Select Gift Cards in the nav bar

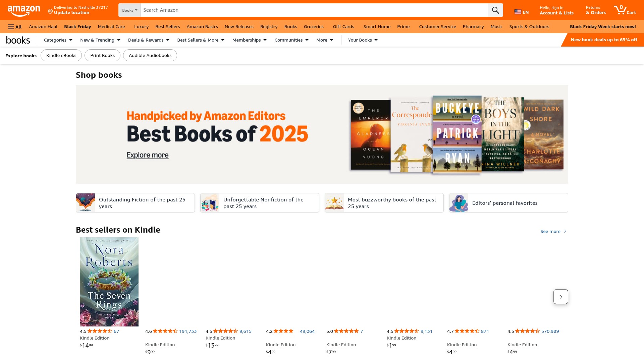pyautogui.click(x=343, y=26)
